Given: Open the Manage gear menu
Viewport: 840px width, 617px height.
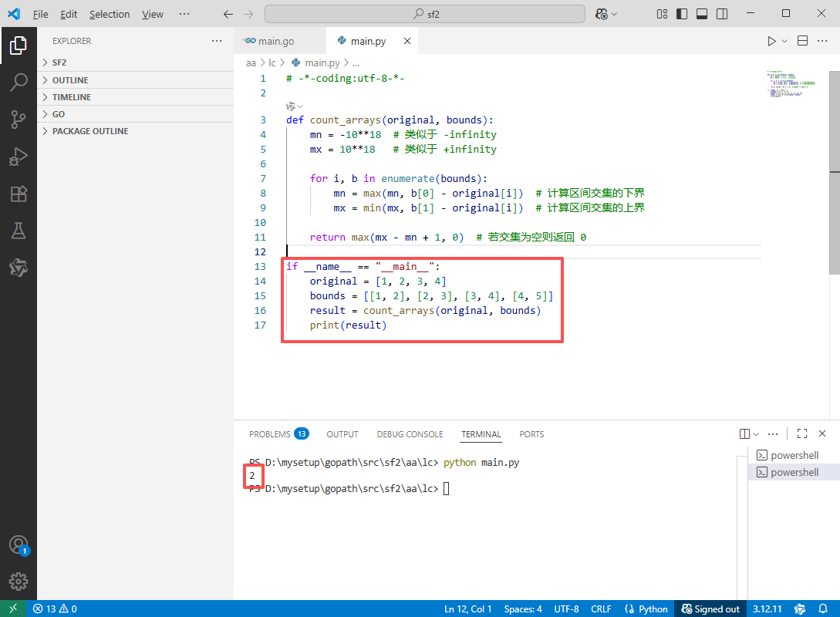Looking at the screenshot, I should 19,581.
